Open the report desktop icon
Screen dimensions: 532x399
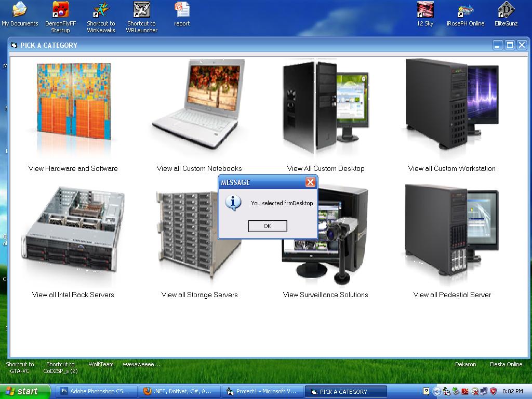(x=182, y=10)
